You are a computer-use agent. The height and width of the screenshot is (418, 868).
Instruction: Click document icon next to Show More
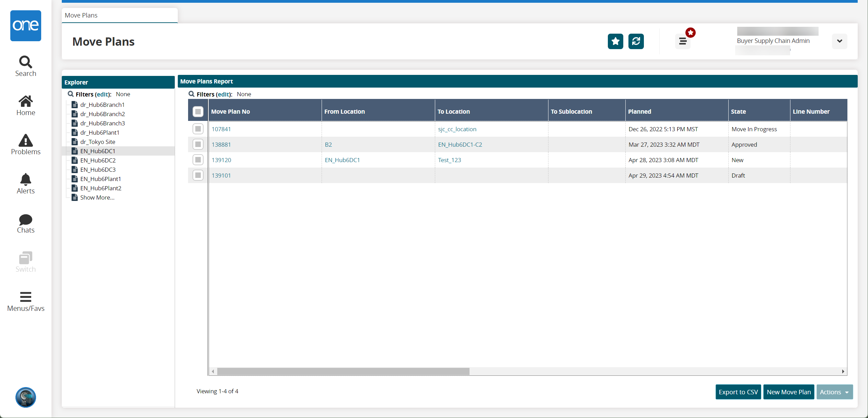tap(74, 197)
